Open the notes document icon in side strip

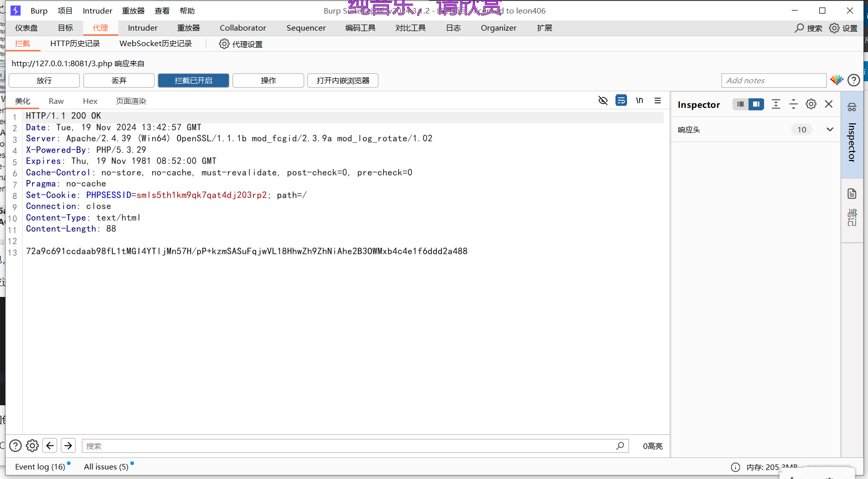click(x=852, y=194)
